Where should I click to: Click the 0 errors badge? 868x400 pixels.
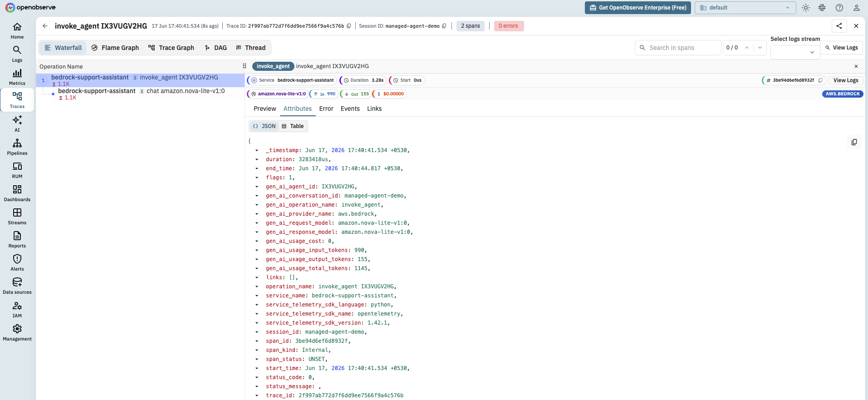[509, 26]
